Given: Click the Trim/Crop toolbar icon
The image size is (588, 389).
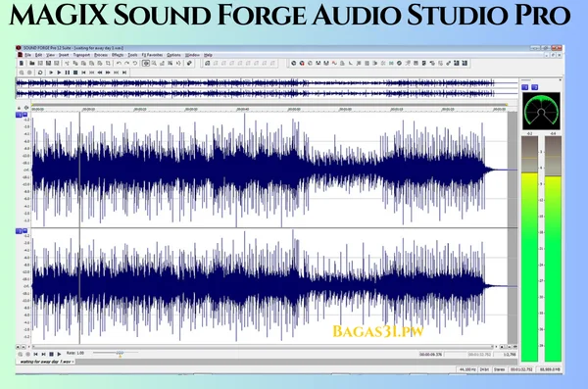Looking at the screenshot, I should (x=108, y=64).
